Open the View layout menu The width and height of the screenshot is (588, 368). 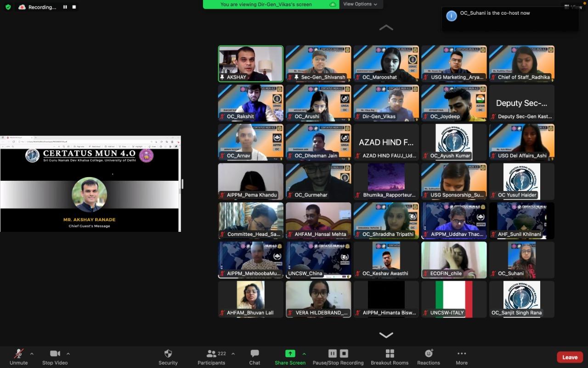tap(573, 7)
